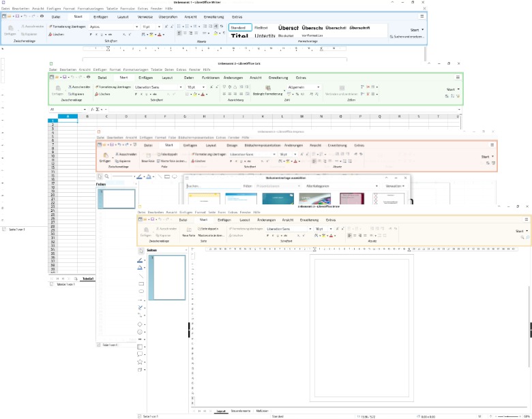Open the Writer font name dropdown

(136, 27)
